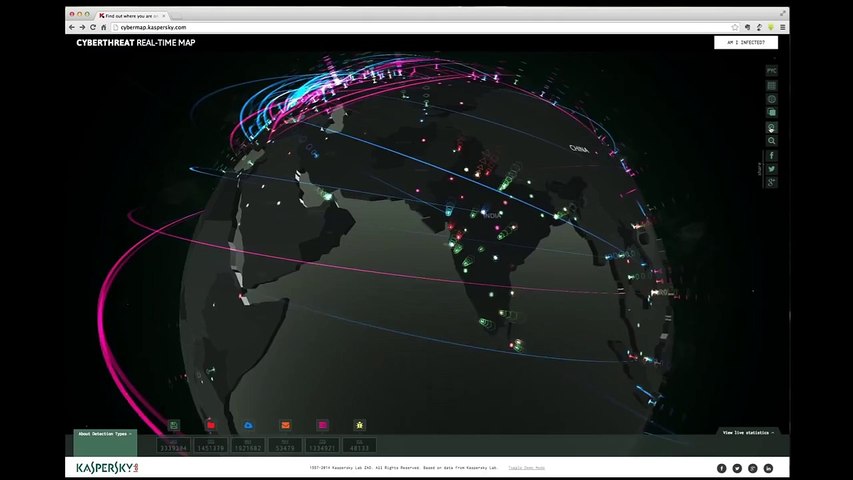853x480 pixels.
Task: Click the Kaspersky Lab logo in the footer
Action: click(107, 468)
